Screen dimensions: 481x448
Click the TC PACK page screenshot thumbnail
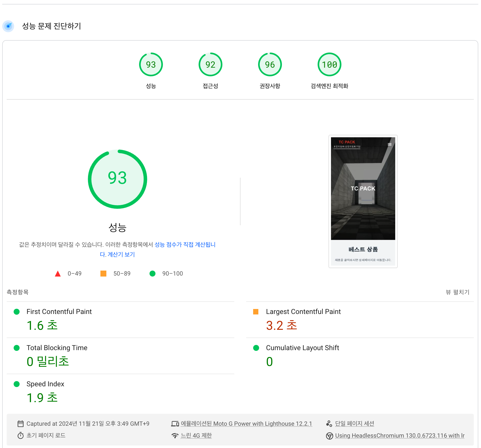(x=363, y=201)
